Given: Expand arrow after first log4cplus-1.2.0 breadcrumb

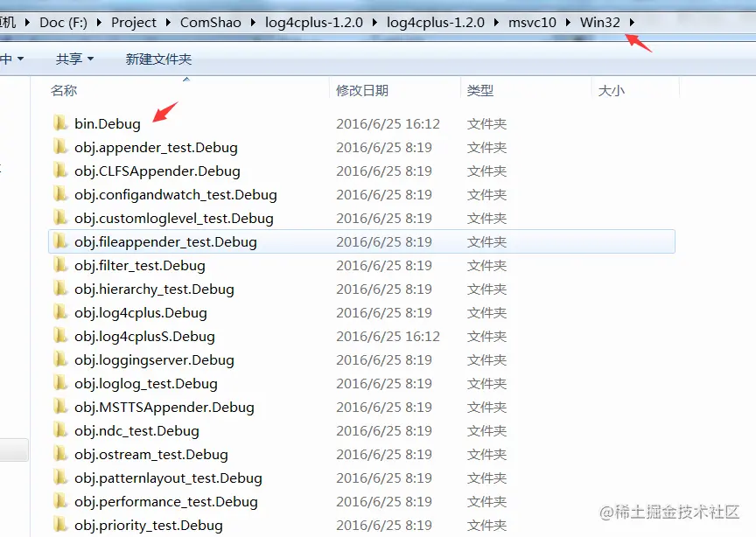Looking at the screenshot, I should 374,22.
